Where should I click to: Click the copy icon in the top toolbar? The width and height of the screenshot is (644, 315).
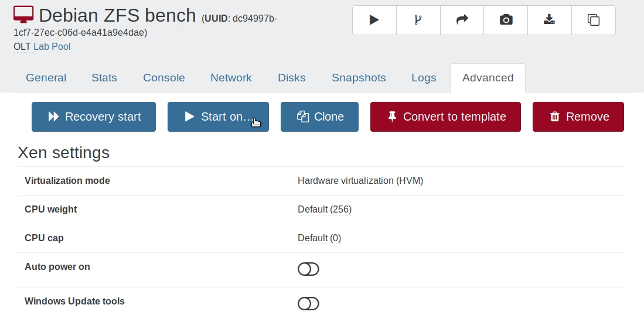594,20
